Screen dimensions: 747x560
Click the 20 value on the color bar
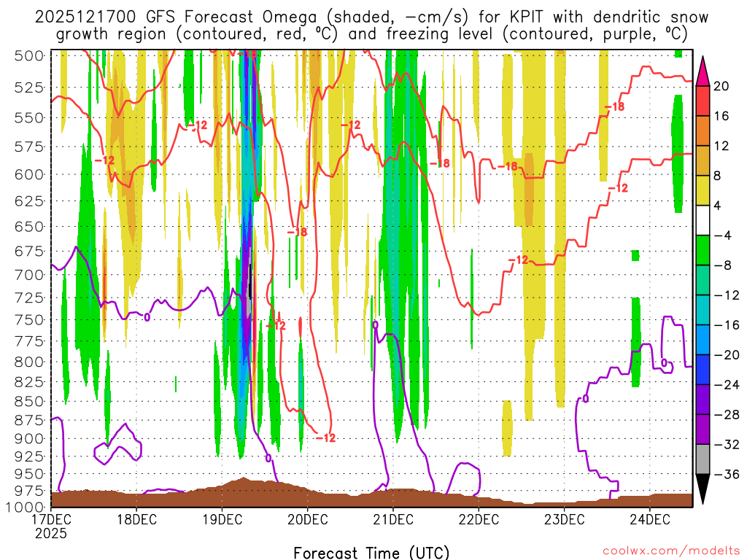tap(721, 86)
